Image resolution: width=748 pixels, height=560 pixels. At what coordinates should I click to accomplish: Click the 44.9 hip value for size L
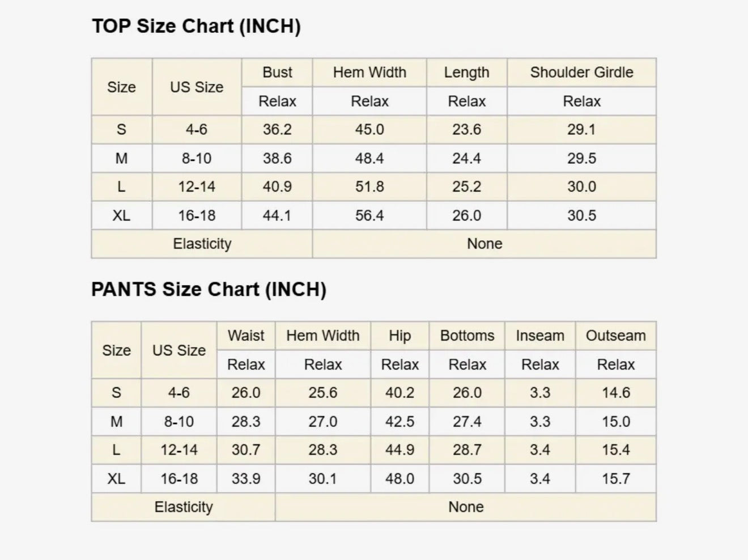coord(399,450)
